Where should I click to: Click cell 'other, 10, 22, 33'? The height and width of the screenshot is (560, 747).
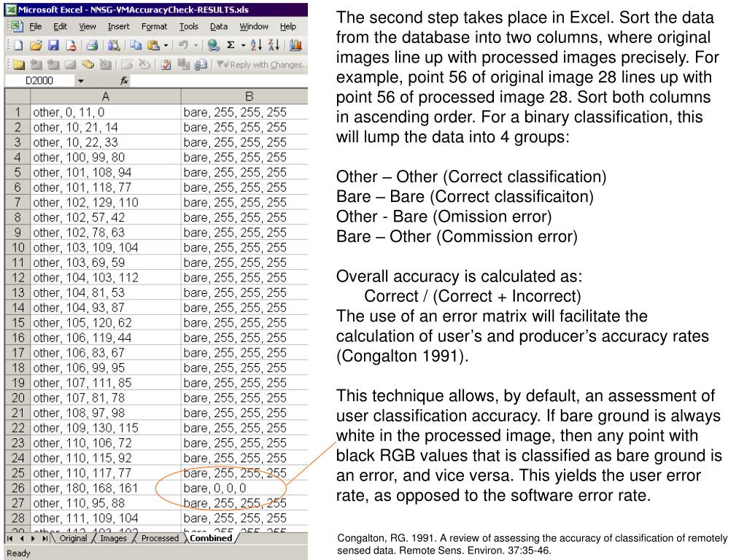pyautogui.click(x=106, y=142)
